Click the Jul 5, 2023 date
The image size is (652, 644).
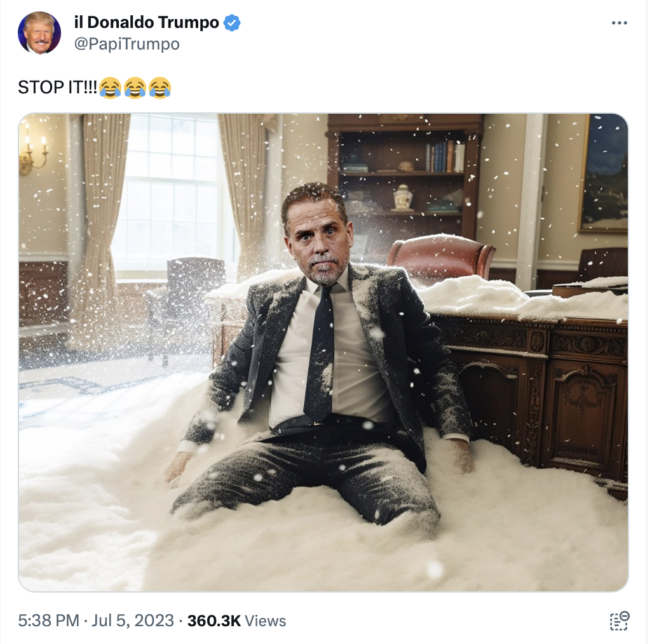[x=133, y=621]
